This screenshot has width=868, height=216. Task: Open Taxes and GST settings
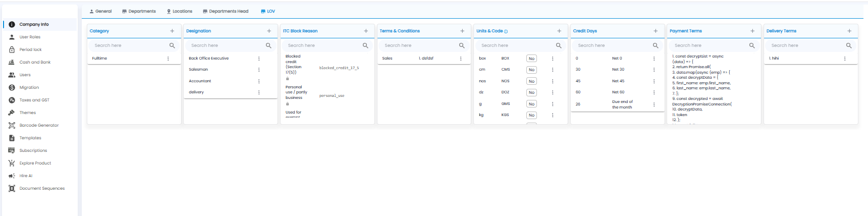point(34,100)
